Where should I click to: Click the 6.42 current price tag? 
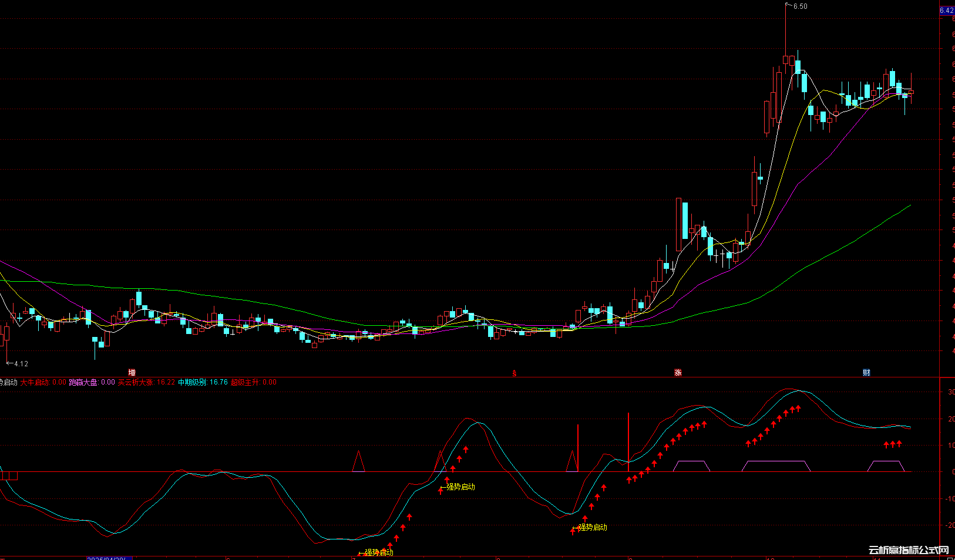[x=947, y=11]
